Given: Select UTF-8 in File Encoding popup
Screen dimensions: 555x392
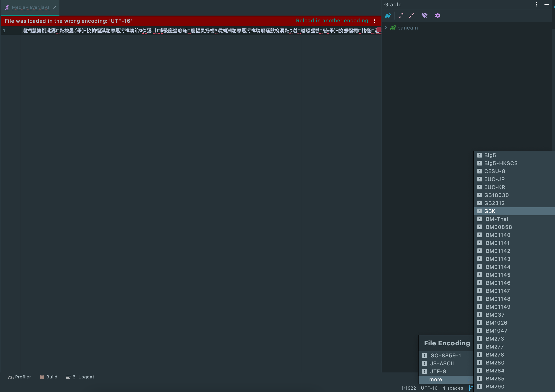Looking at the screenshot, I should click(437, 371).
